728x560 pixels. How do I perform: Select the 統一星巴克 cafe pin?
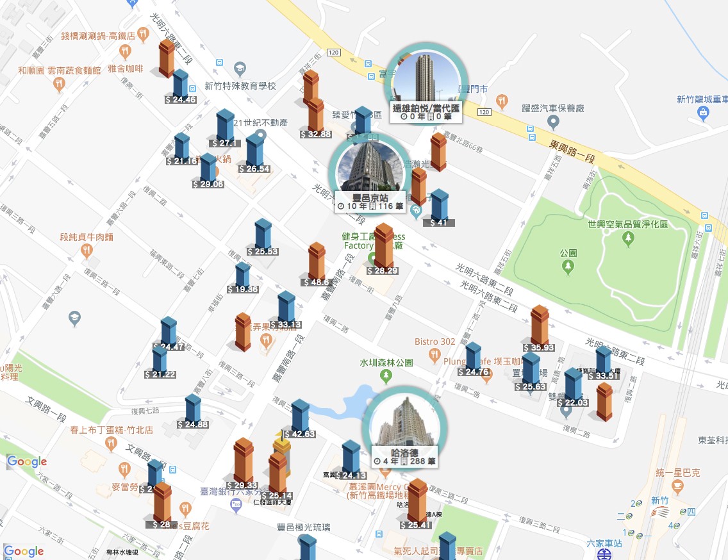click(x=677, y=487)
